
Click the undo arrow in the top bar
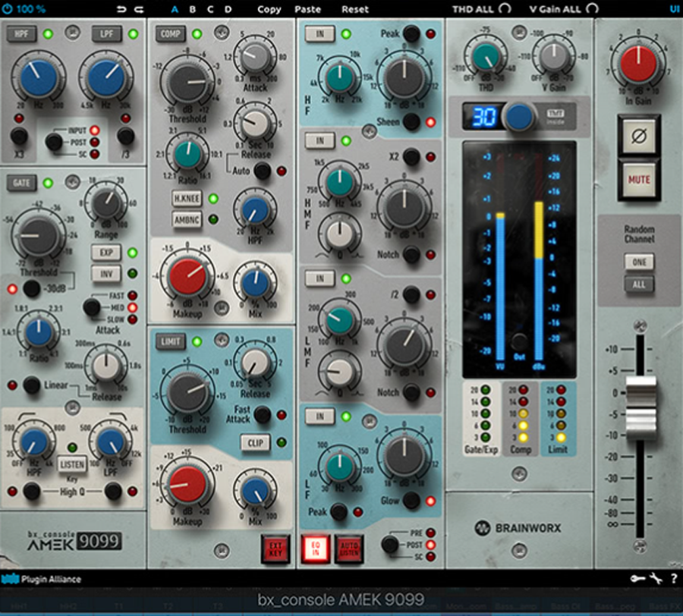tap(121, 9)
